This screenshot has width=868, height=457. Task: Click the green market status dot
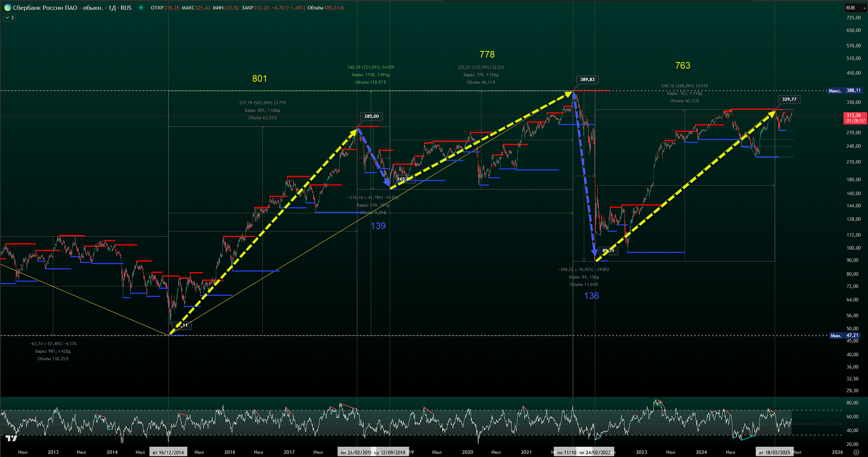pos(141,8)
